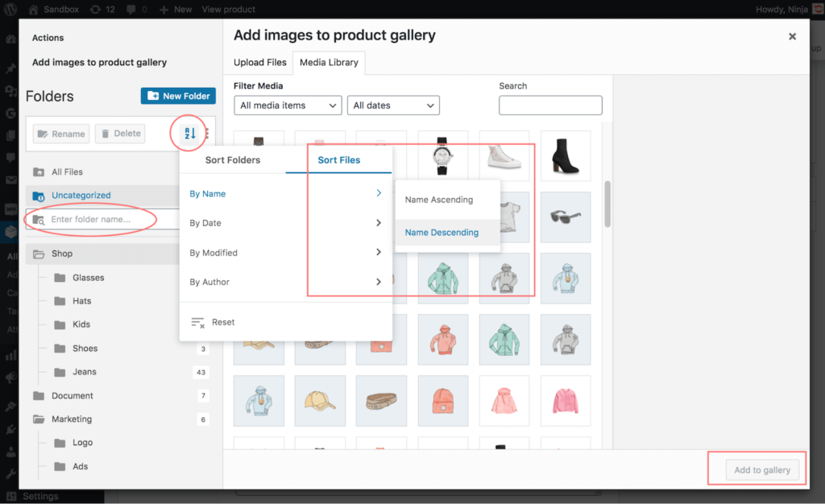Choose Name Ascending sort option
This screenshot has height=504, width=825.
(439, 200)
